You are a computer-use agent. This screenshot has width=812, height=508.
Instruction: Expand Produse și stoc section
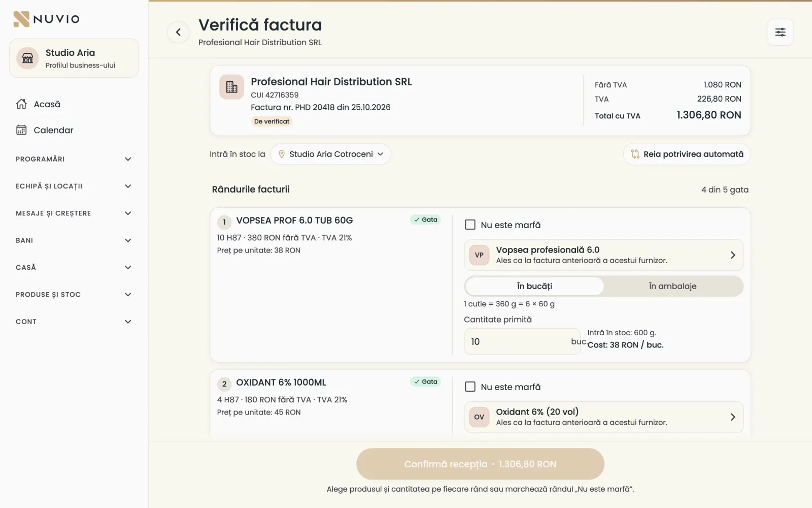coord(74,295)
